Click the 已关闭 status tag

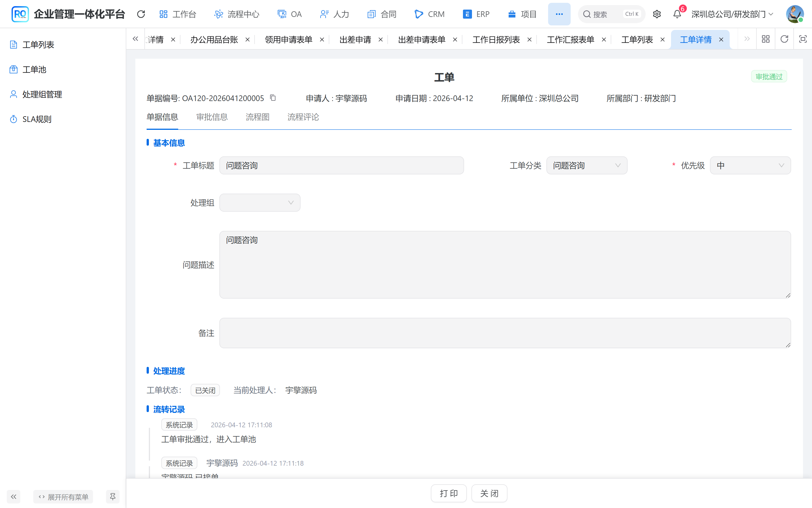(x=205, y=390)
